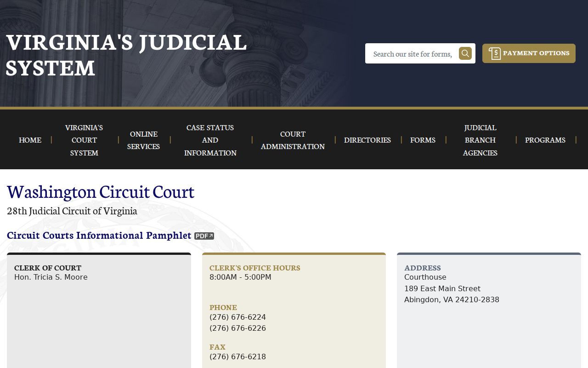Screen dimensions: 588x368
Task: Open Circuit Courts Informational Pamphlet link
Action: [x=99, y=236]
